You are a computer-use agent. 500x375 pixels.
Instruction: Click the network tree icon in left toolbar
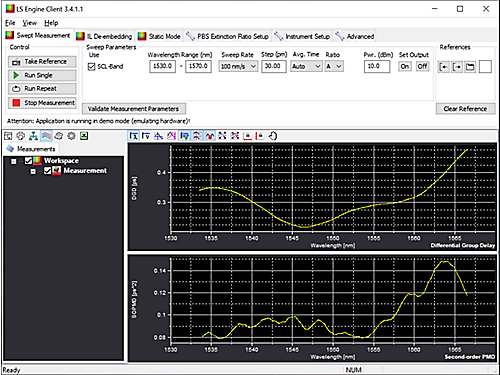click(33, 136)
